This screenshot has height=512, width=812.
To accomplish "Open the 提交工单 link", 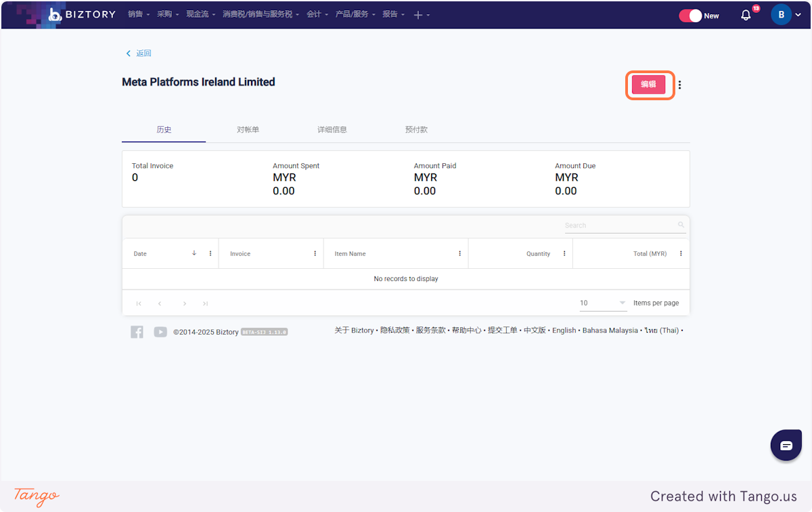I will [503, 330].
